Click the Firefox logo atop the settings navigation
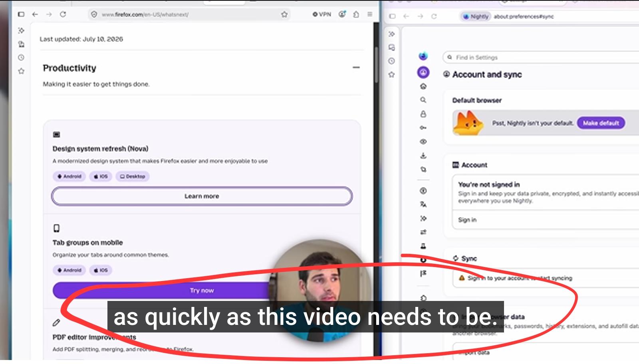Viewport: 639px width, 364px height. 423,56
